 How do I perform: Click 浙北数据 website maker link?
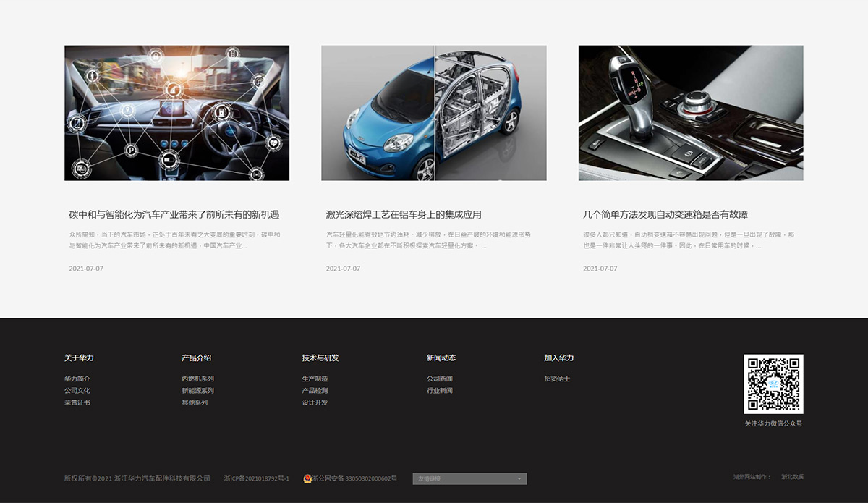coord(791,477)
